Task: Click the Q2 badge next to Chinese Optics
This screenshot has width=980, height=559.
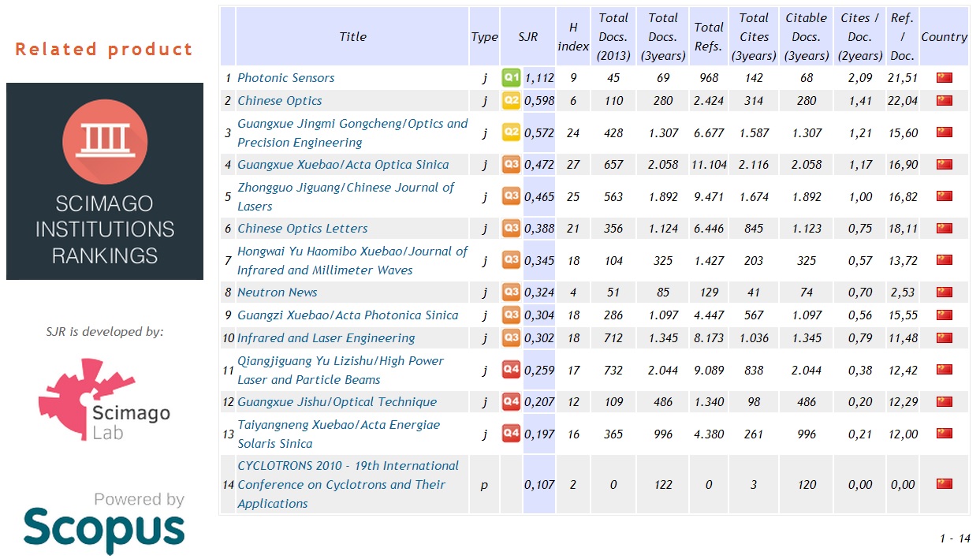Action: (511, 100)
